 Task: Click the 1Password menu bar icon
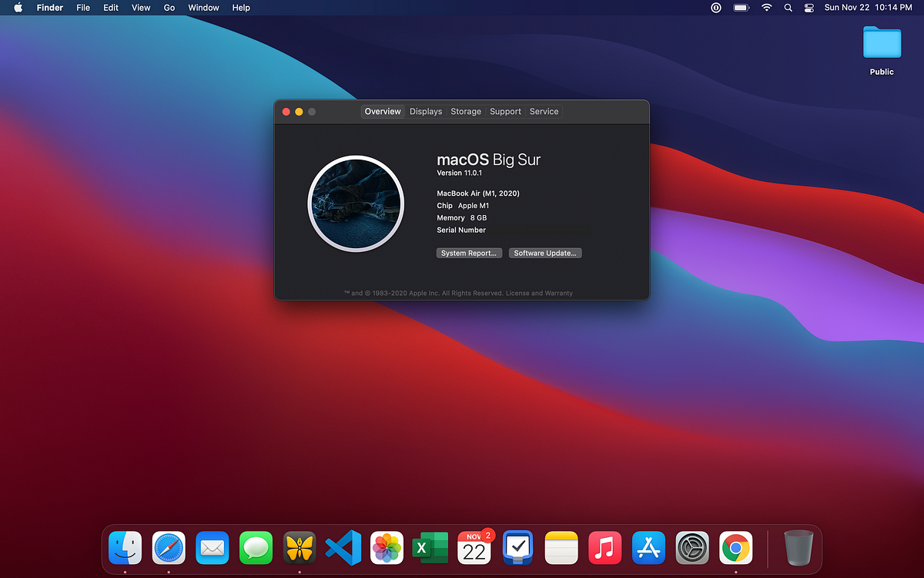(x=715, y=8)
